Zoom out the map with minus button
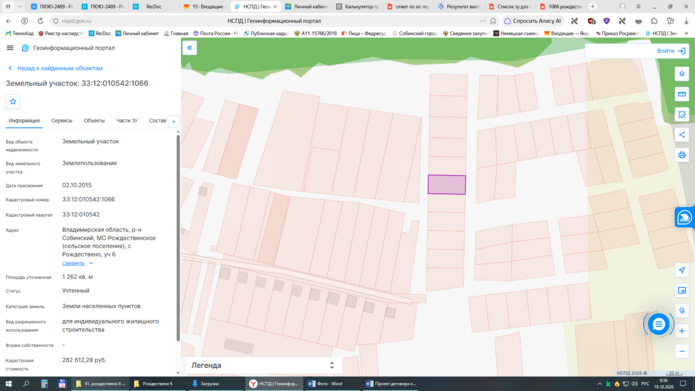695x391 pixels. point(682,352)
